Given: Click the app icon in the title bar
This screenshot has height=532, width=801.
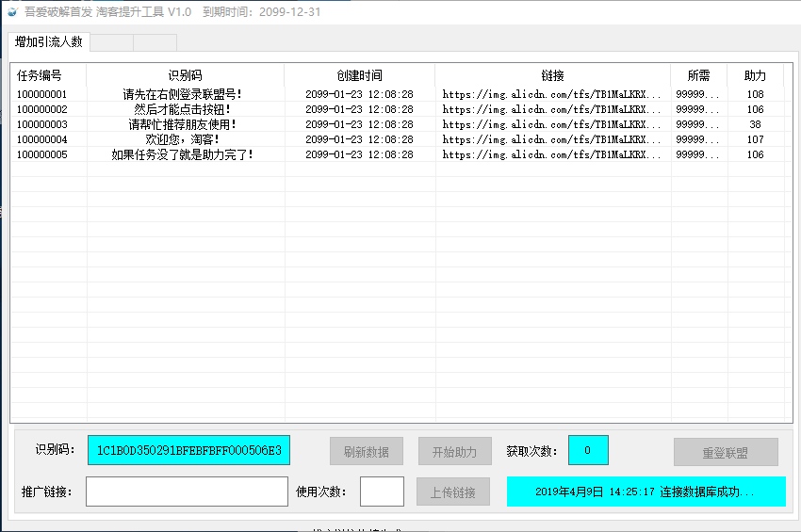Looking at the screenshot, I should point(12,11).
